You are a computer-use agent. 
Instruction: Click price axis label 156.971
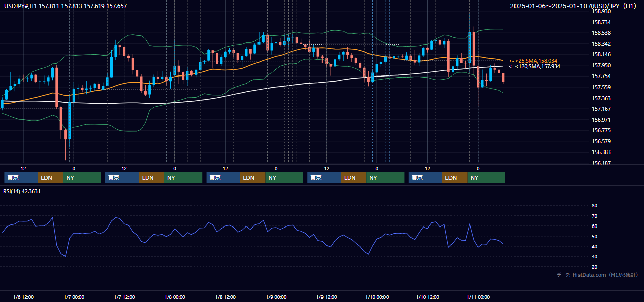click(601, 120)
